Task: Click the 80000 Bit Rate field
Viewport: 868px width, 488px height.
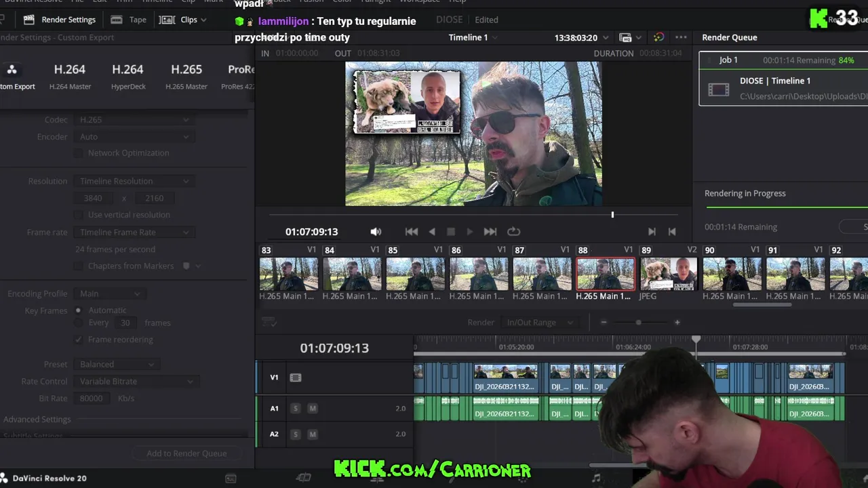Action: tap(92, 399)
